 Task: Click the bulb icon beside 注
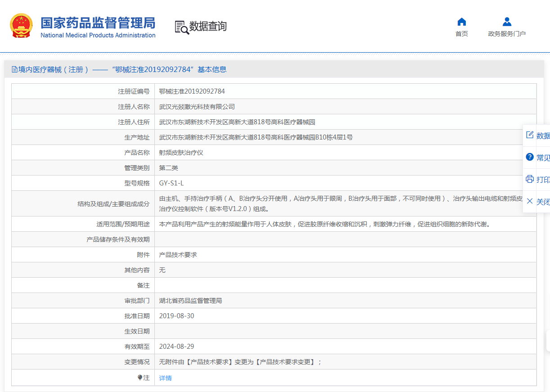(x=140, y=378)
